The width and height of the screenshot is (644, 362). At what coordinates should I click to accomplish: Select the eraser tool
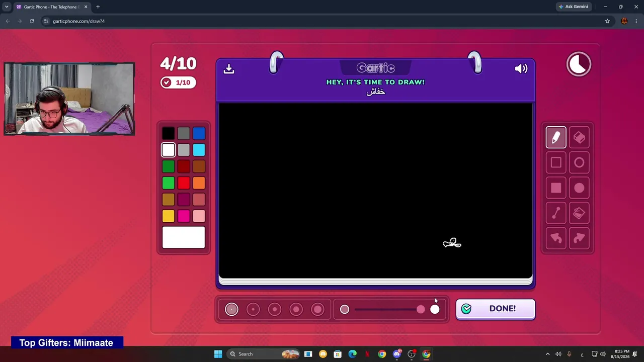579,137
